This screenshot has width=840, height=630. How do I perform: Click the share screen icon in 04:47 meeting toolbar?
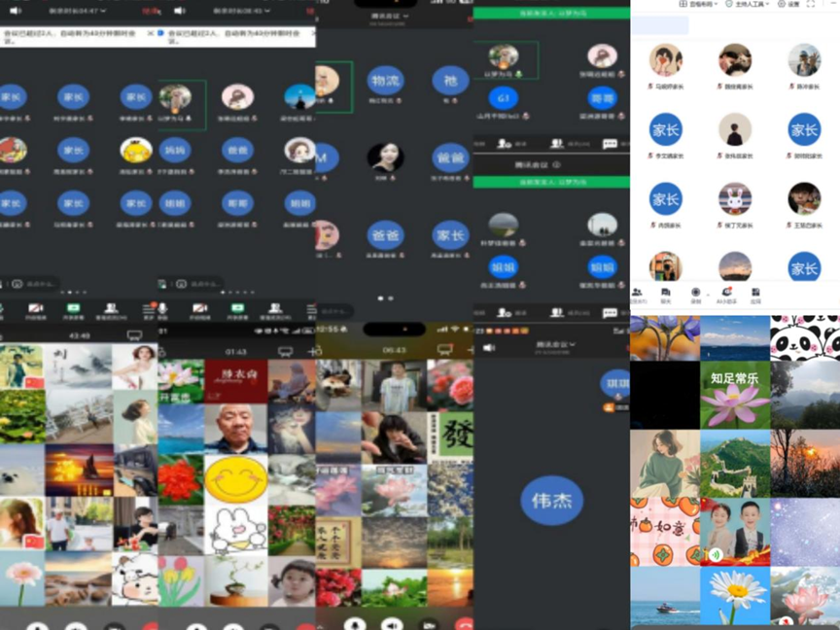(x=74, y=311)
